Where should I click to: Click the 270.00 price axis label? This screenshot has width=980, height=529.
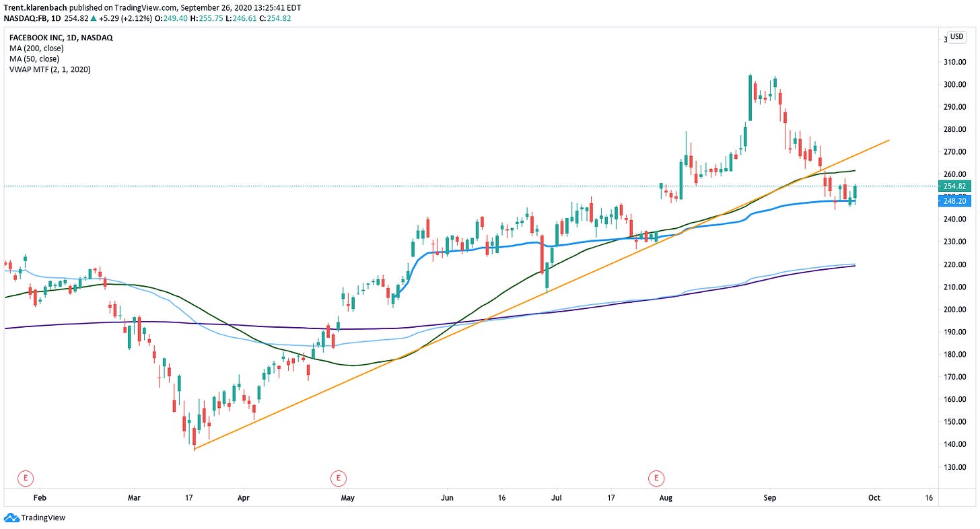point(956,152)
